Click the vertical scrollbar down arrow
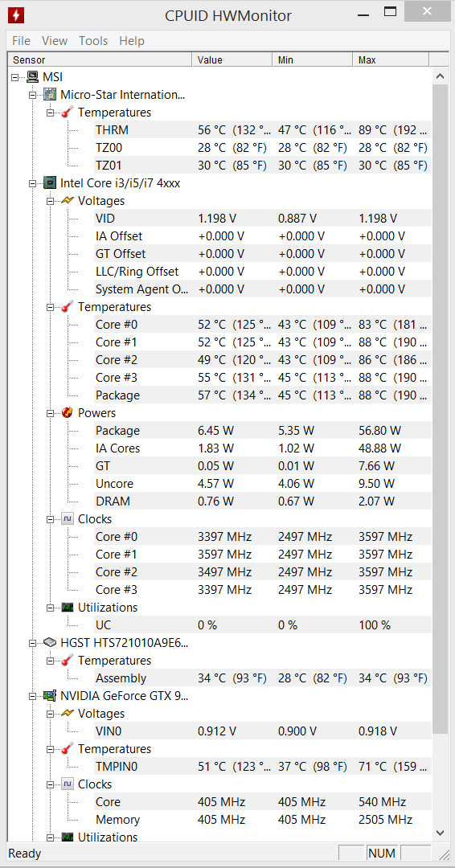The height and width of the screenshot is (868, 455). pos(440,832)
